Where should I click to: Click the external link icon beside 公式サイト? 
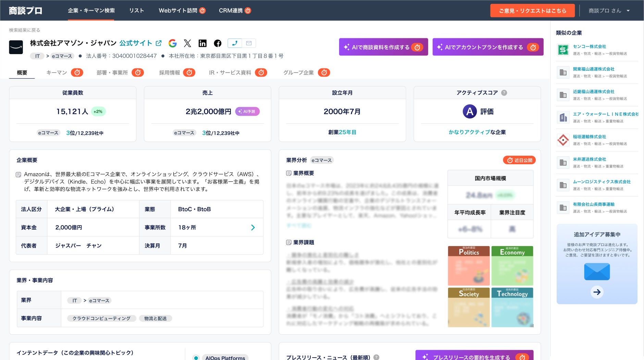(159, 43)
